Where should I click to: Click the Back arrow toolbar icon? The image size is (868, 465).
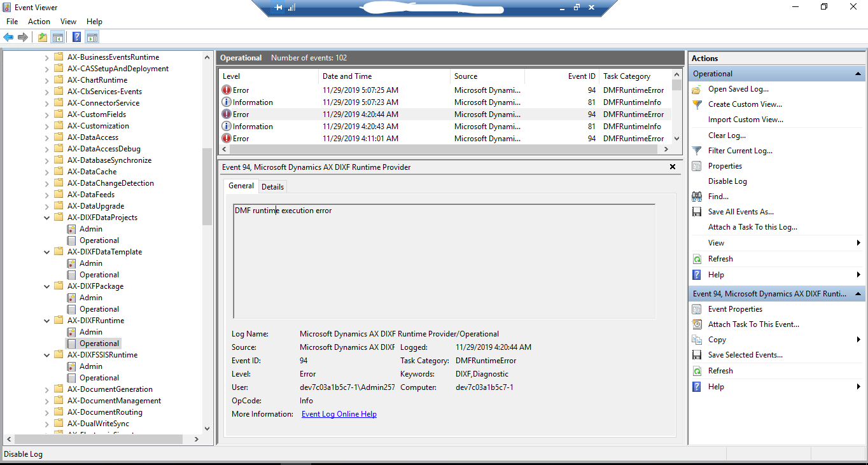(8, 37)
